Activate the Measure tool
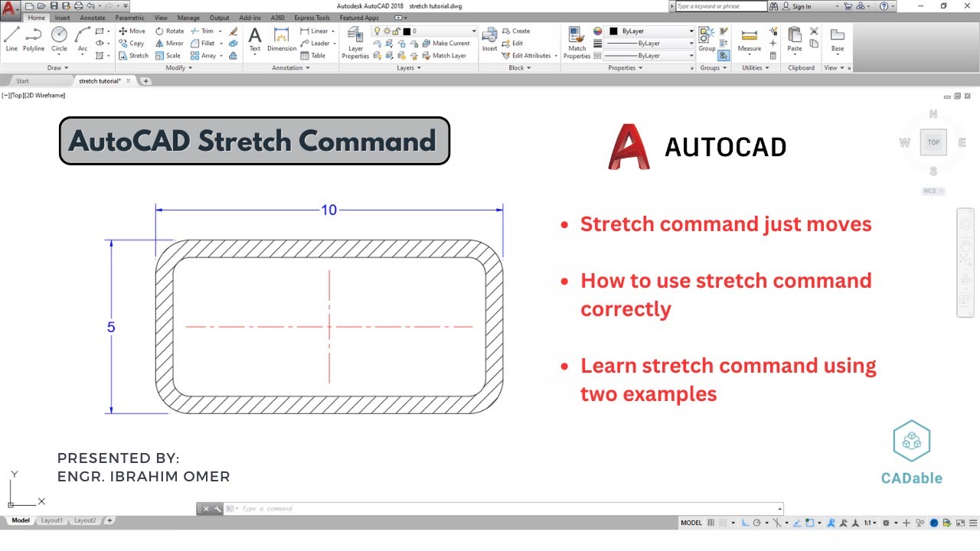980x551 pixels. (750, 38)
